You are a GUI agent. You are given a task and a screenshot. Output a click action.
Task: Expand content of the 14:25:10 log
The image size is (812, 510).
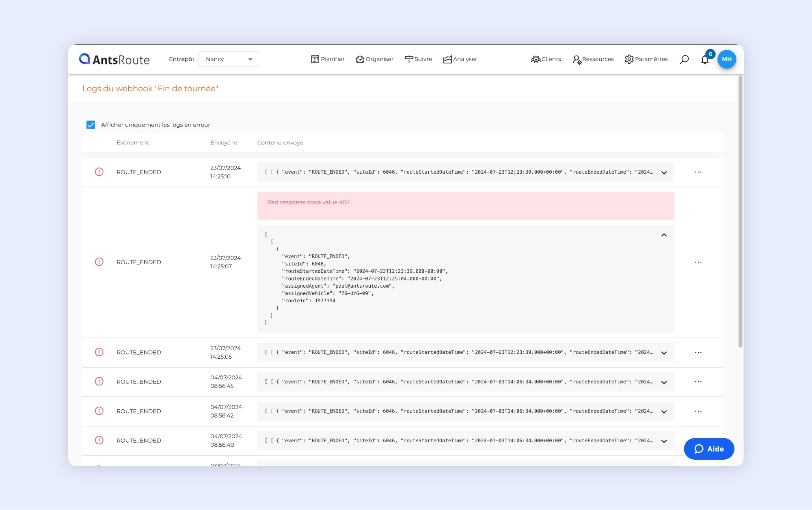coord(664,172)
